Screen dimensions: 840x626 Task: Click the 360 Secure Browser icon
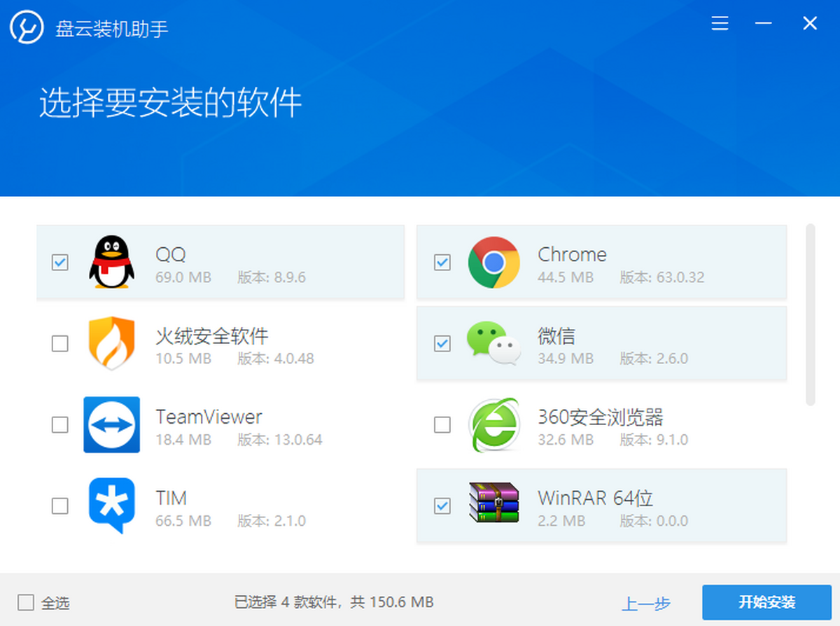[493, 425]
